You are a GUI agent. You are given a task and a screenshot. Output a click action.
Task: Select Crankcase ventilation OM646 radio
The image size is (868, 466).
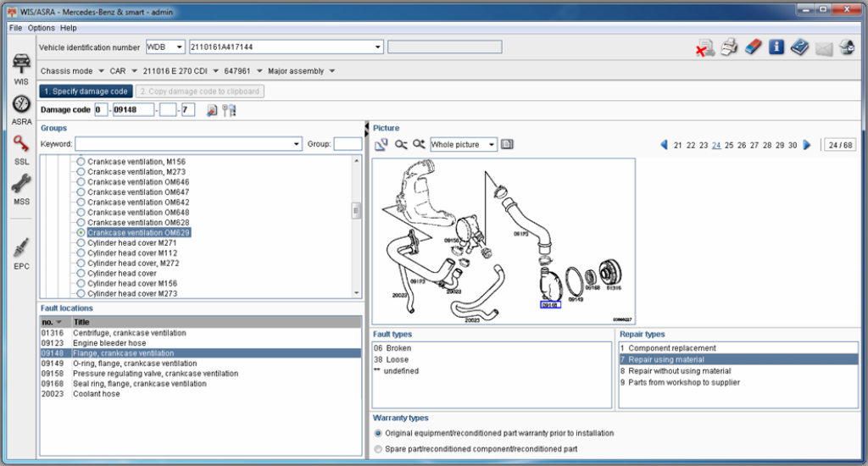click(81, 182)
